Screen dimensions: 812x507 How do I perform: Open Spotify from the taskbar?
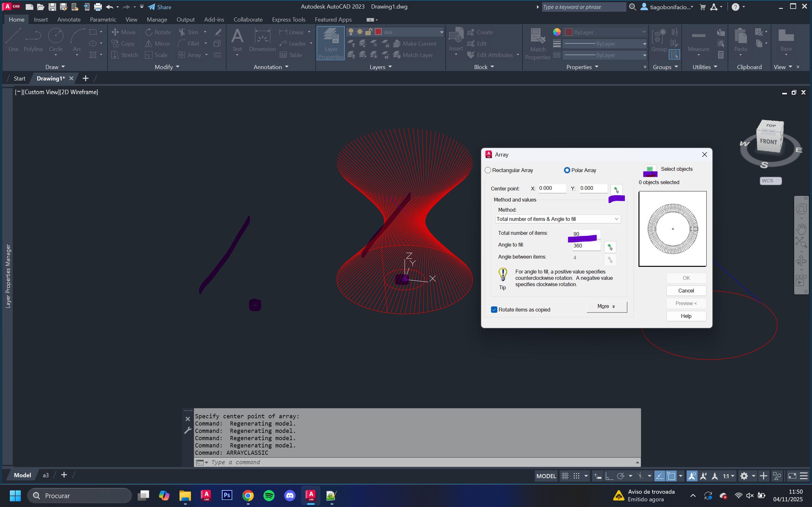[269, 495]
